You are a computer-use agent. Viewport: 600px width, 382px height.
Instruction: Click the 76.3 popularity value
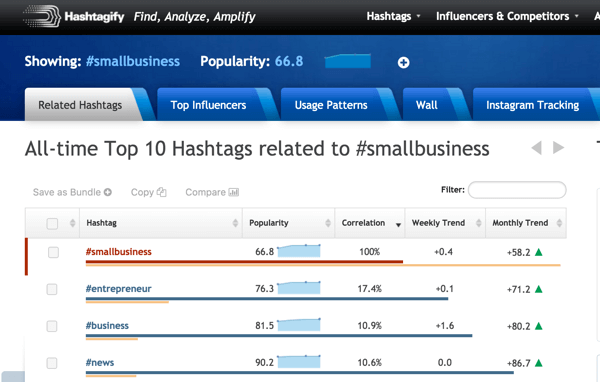[x=264, y=289]
